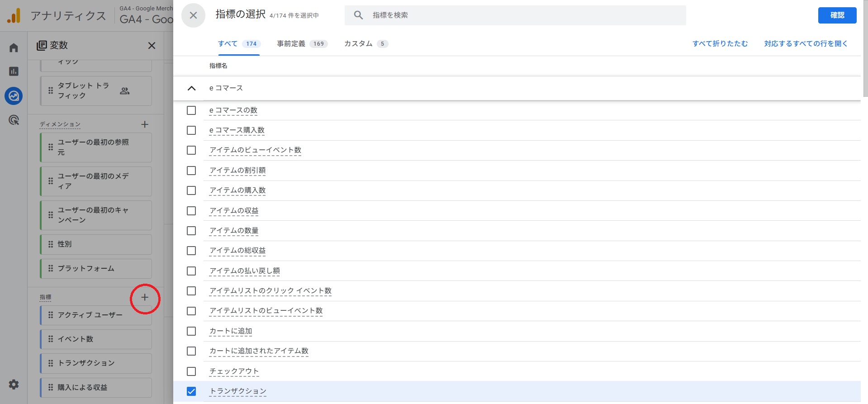
Task: Click すべて折りたたむ link
Action: tap(720, 44)
